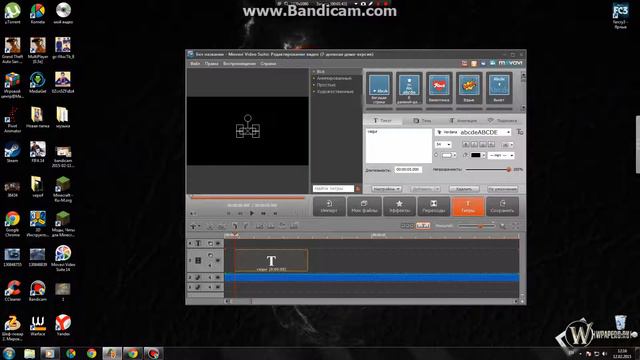Select the Анимированные titles category

coord(334,78)
